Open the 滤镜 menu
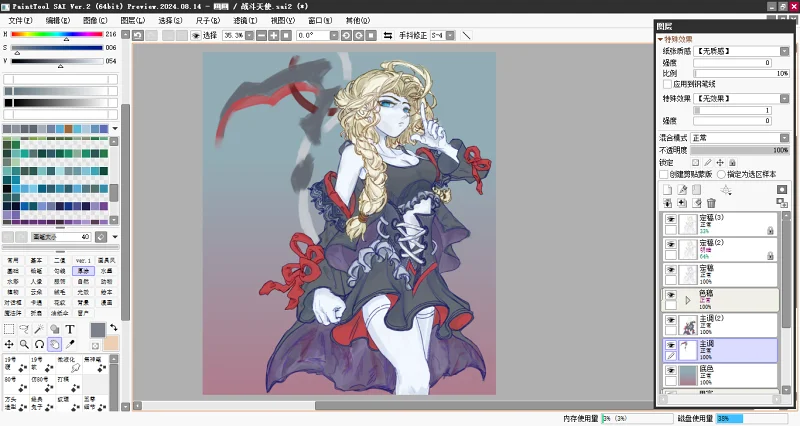Image resolution: width=800 pixels, height=426 pixels. point(243,20)
